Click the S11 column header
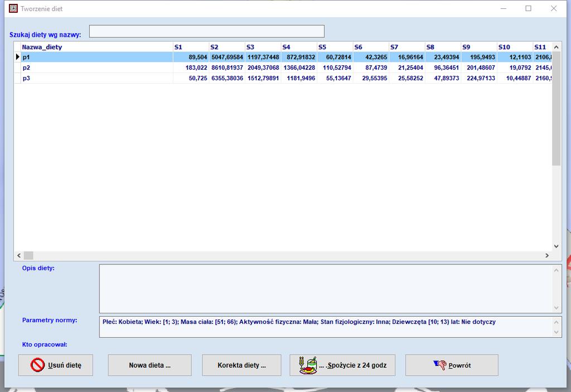 543,47
